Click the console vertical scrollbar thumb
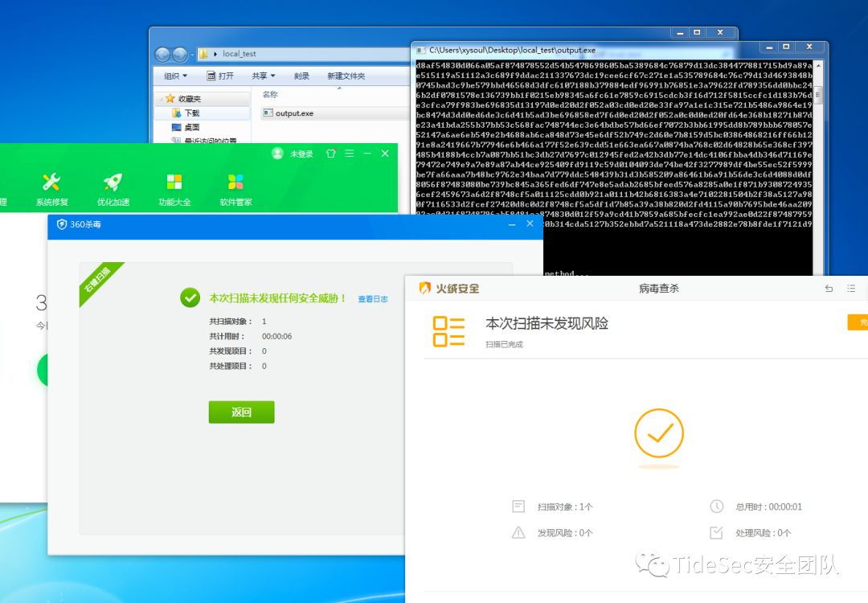The width and height of the screenshot is (868, 603). coord(817,94)
